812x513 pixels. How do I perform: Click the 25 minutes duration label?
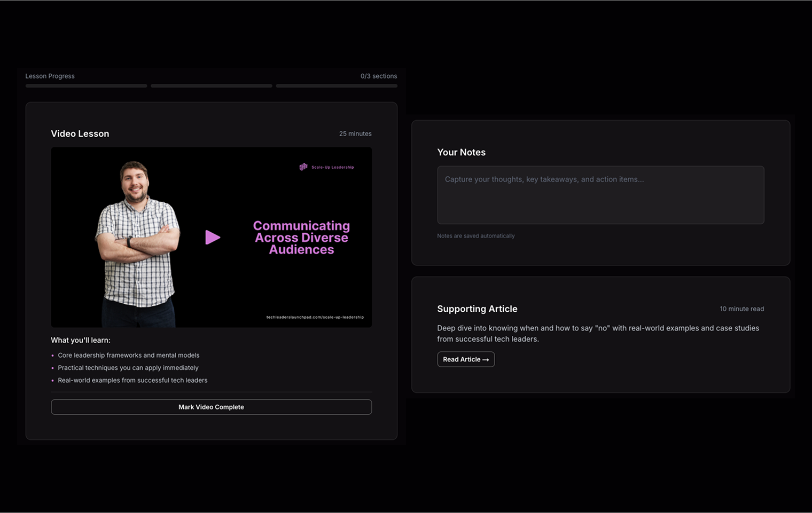click(355, 134)
